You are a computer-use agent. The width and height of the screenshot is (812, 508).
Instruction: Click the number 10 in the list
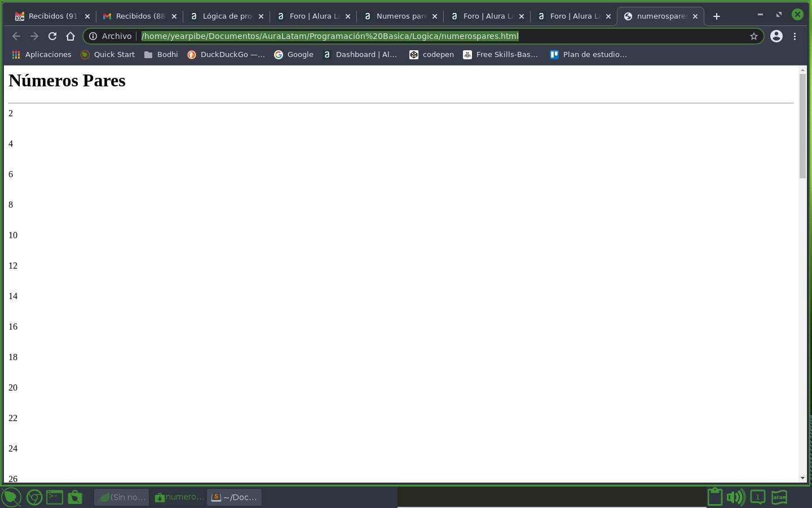click(x=13, y=235)
